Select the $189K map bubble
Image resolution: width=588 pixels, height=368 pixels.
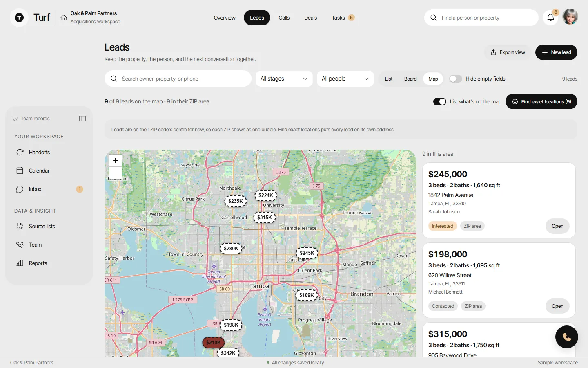pyautogui.click(x=307, y=295)
